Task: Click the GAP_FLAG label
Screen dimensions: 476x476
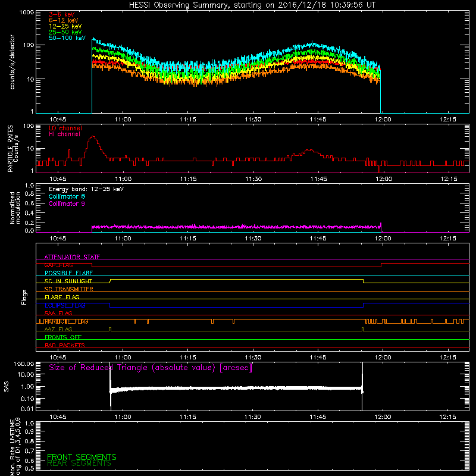Action: [x=58, y=265]
